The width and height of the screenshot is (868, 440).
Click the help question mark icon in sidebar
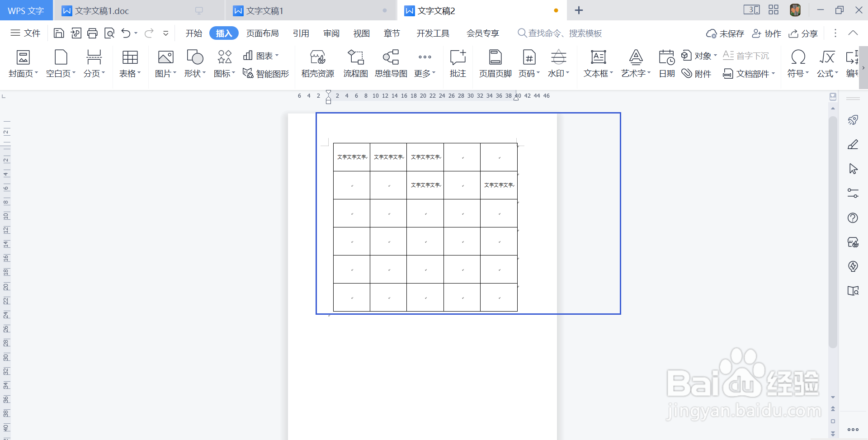[x=853, y=218]
